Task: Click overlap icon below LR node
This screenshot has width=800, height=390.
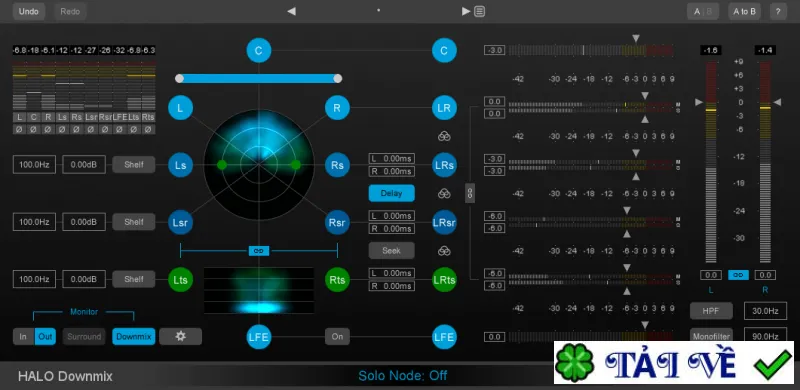Action: [x=444, y=136]
